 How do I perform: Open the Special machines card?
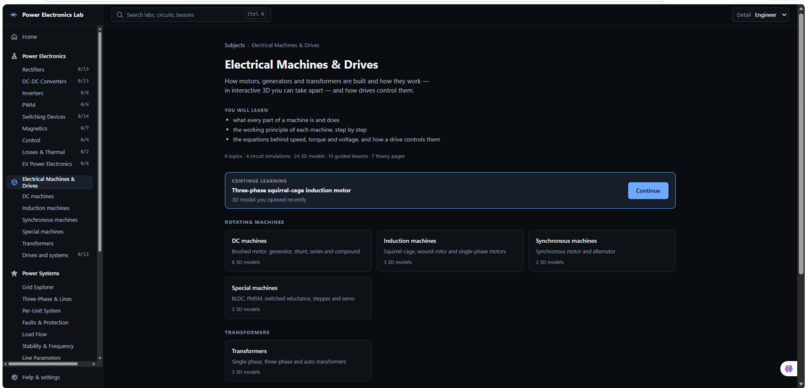298,298
